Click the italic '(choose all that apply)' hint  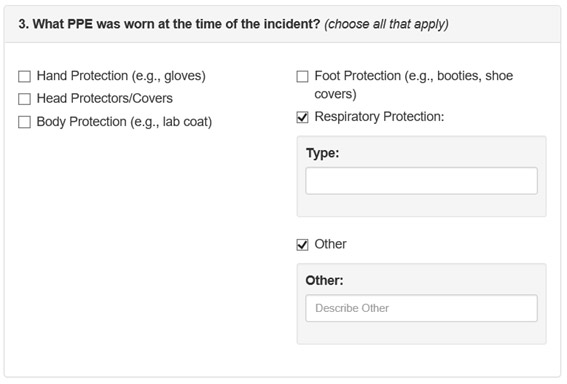click(x=386, y=24)
